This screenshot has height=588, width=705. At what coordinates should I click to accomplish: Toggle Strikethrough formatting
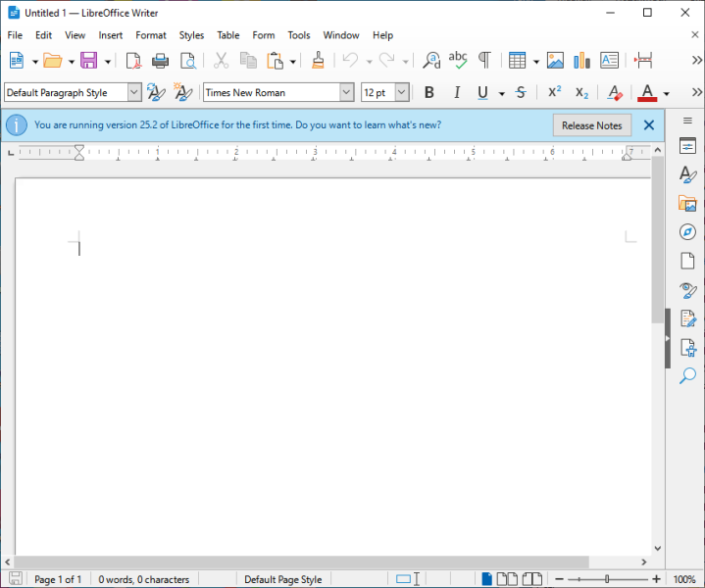tap(520, 93)
